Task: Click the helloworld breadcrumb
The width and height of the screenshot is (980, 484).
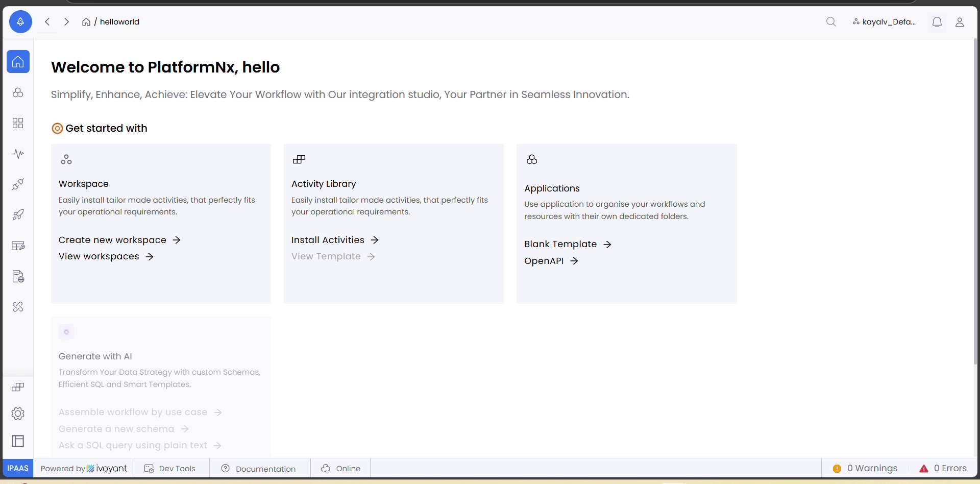Action: (x=119, y=22)
